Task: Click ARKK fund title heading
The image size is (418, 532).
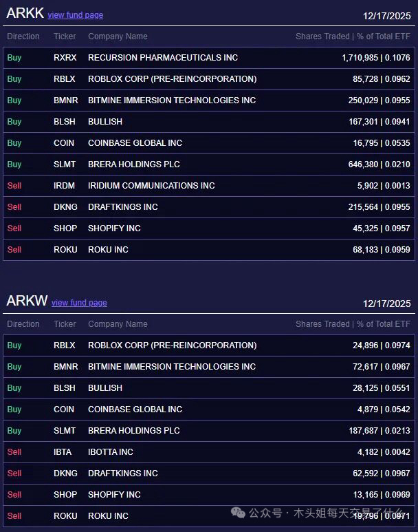Action: coord(25,14)
